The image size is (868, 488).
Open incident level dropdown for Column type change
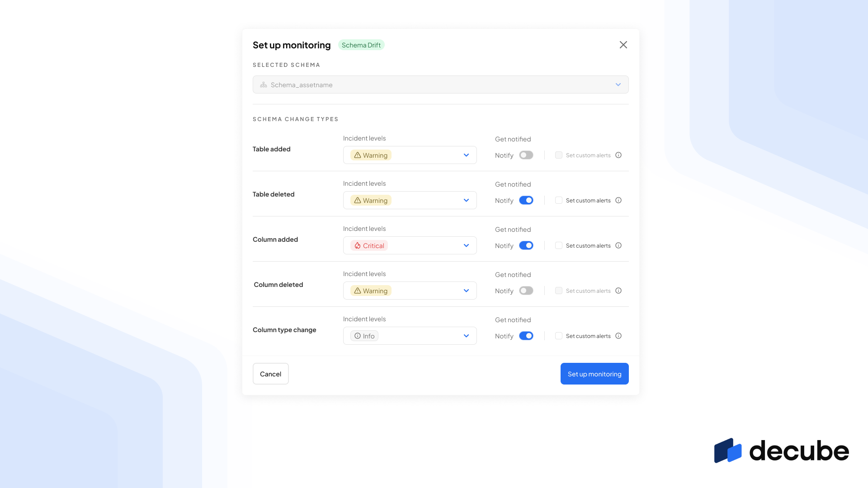coord(410,336)
